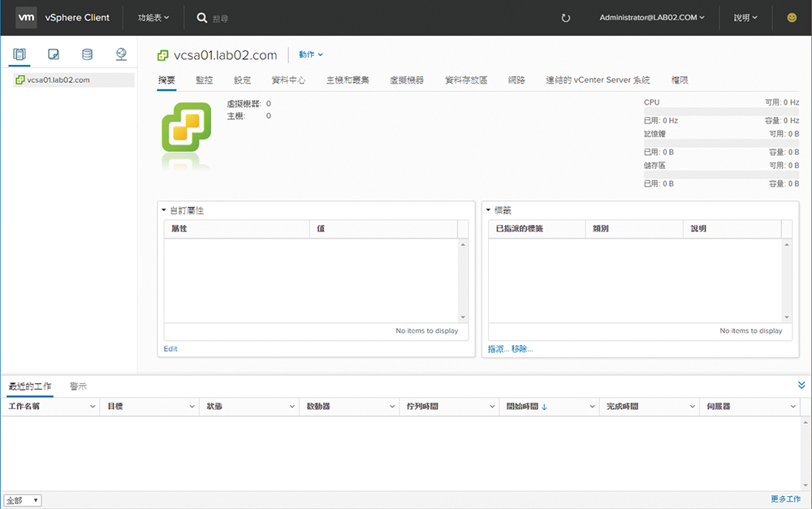
Task: Collapse the 標籤 panel
Action: 488,209
